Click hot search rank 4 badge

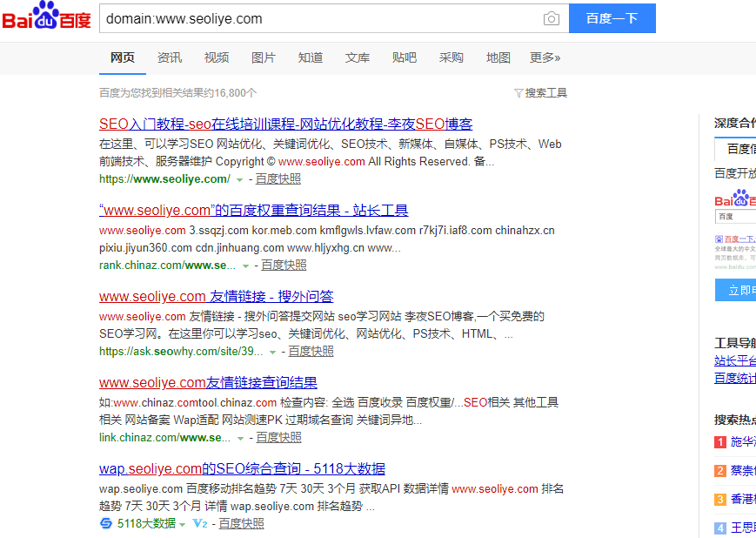pos(720,528)
